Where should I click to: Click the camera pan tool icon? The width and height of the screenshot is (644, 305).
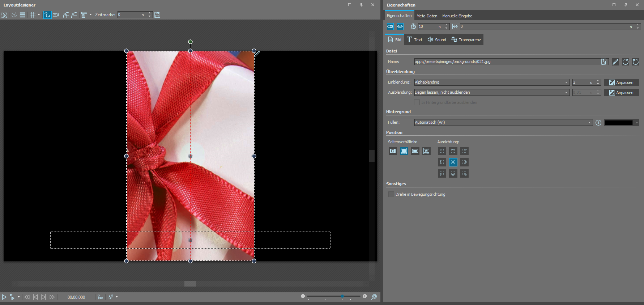point(56,15)
